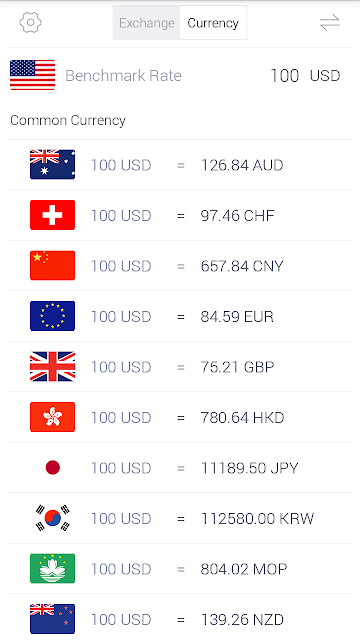Select the Japan flag icon

53,467
